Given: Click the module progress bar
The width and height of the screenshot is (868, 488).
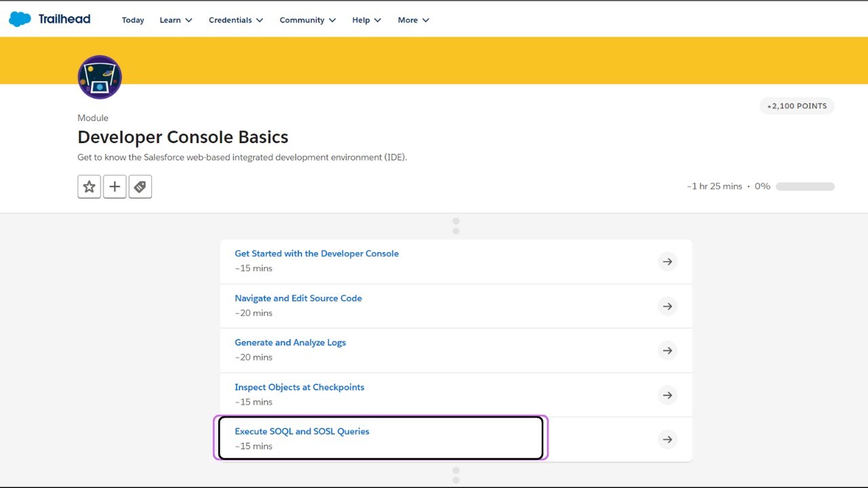Looking at the screenshot, I should click(805, 186).
